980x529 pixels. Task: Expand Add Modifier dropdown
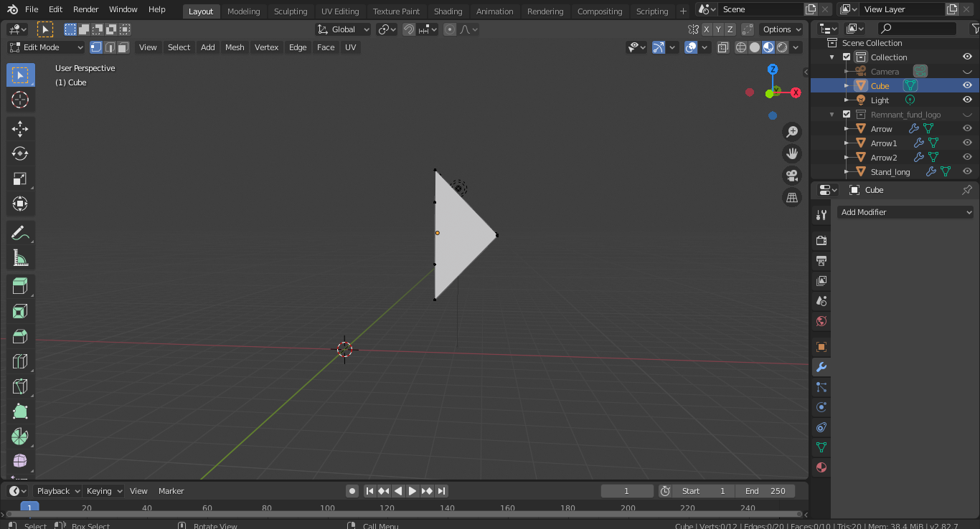tap(906, 212)
